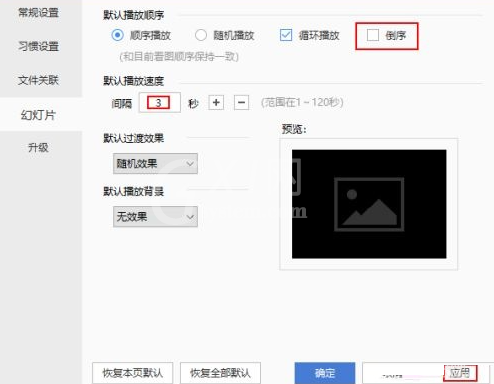Go to the 升级 tab
494x384 pixels.
38,147
